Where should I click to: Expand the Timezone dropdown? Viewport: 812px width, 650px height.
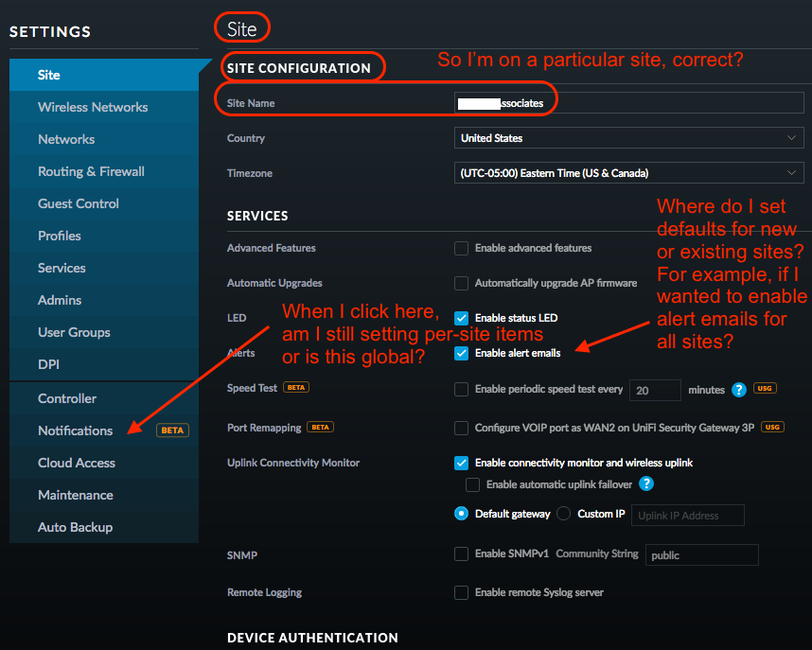point(628,173)
